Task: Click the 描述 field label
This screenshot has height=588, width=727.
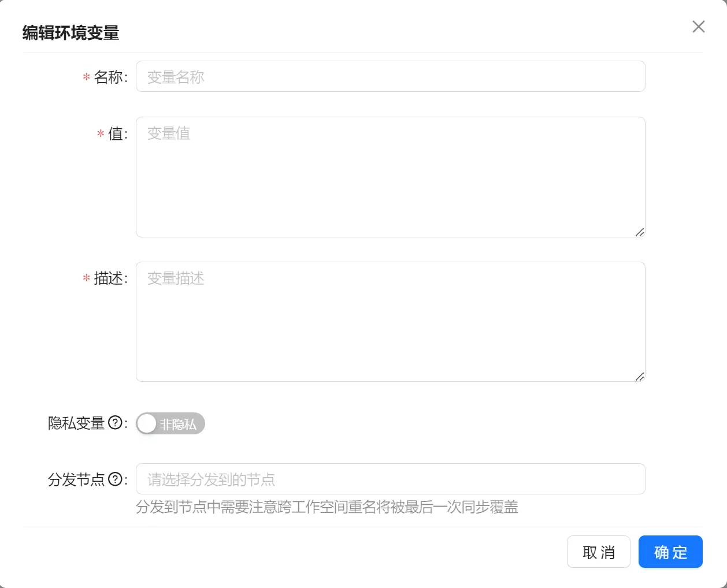Action: (x=109, y=278)
